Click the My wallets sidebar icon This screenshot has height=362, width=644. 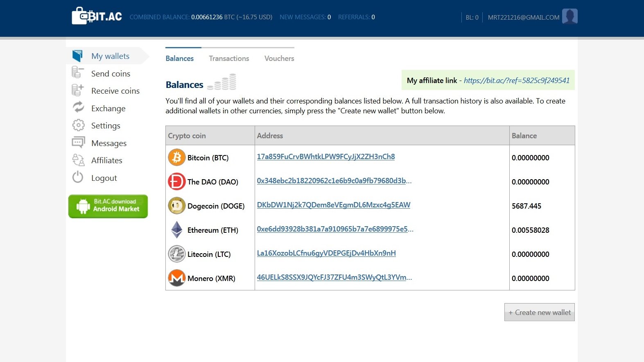tap(77, 56)
